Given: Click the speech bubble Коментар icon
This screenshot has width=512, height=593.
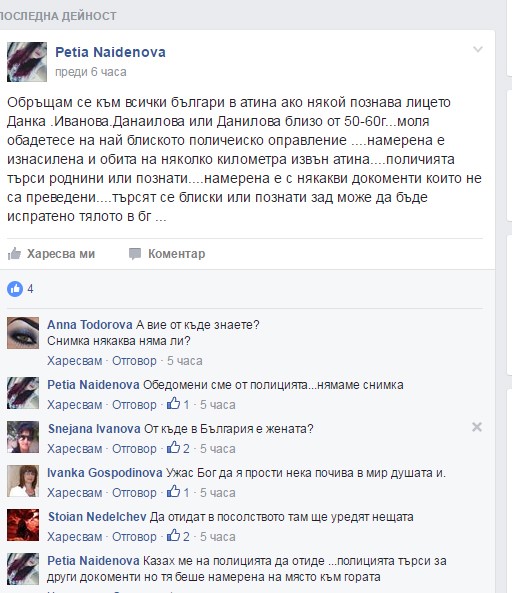Looking at the screenshot, I should pyautogui.click(x=135, y=254).
